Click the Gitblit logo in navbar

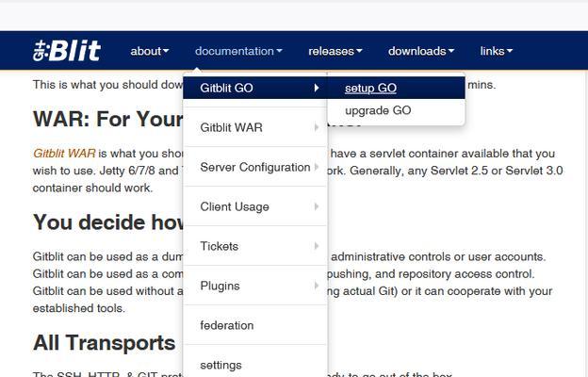[67, 51]
